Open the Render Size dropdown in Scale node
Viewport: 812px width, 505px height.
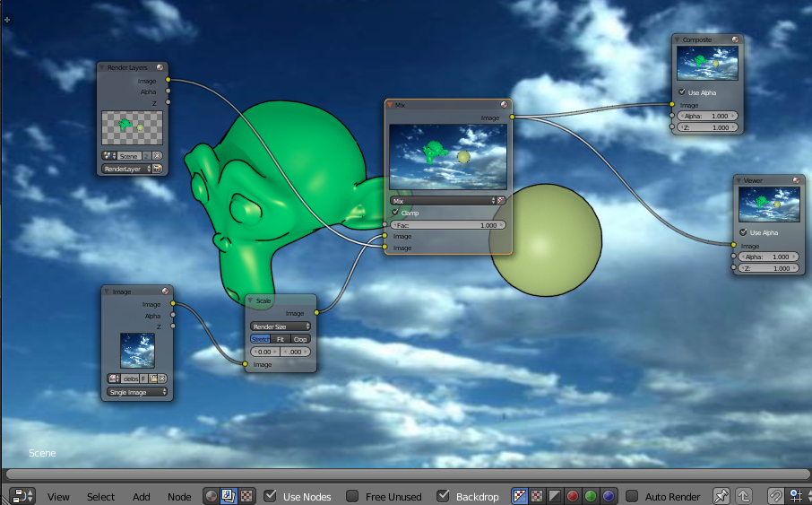click(281, 327)
